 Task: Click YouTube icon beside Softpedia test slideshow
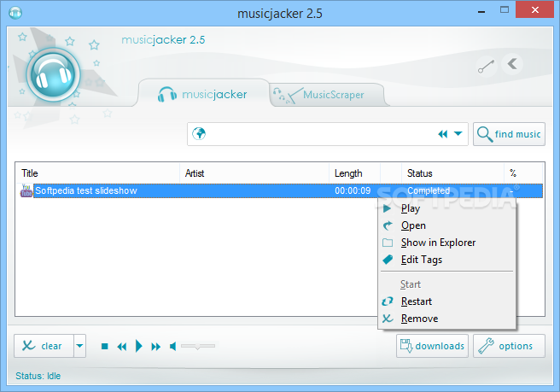26,190
